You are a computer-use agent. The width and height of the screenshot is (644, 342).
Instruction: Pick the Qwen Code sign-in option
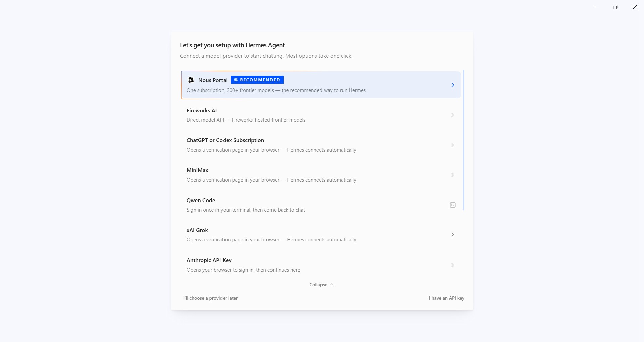321,205
